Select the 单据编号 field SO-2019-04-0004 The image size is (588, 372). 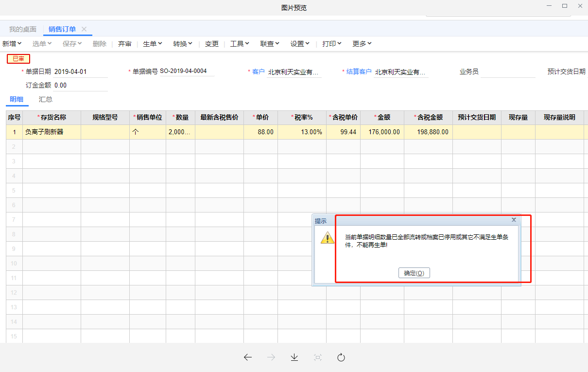point(187,71)
